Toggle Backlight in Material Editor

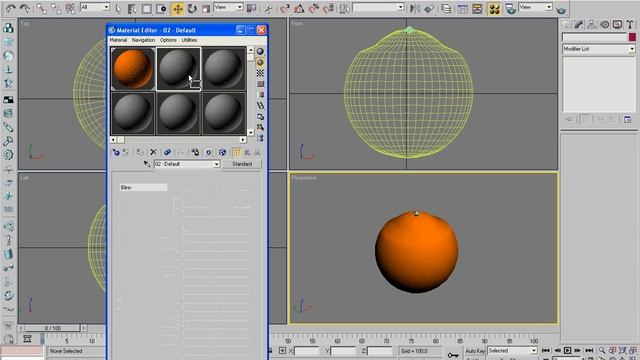pyautogui.click(x=260, y=62)
